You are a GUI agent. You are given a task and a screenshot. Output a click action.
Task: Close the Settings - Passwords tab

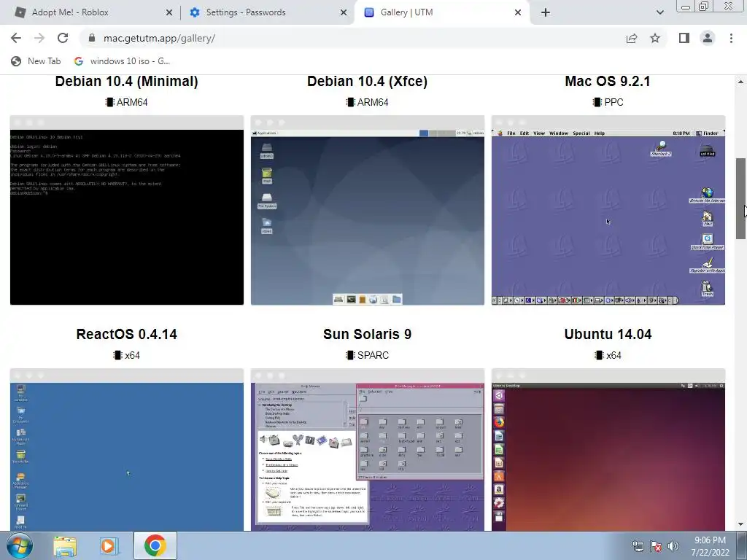point(344,13)
